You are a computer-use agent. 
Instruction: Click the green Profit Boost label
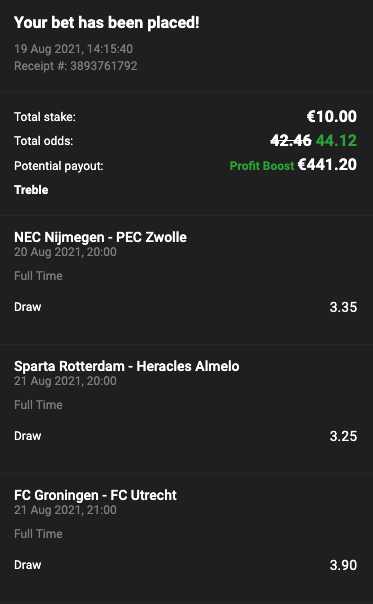tap(262, 166)
